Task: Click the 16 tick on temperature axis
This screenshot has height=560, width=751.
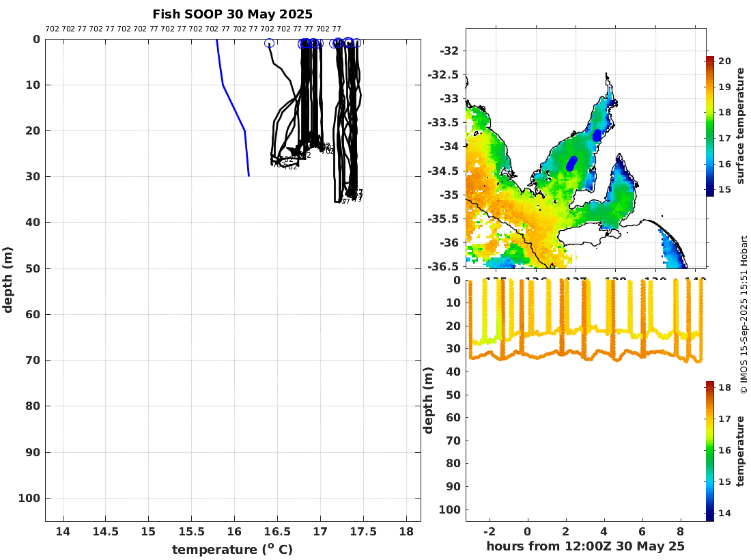Action: (x=234, y=532)
